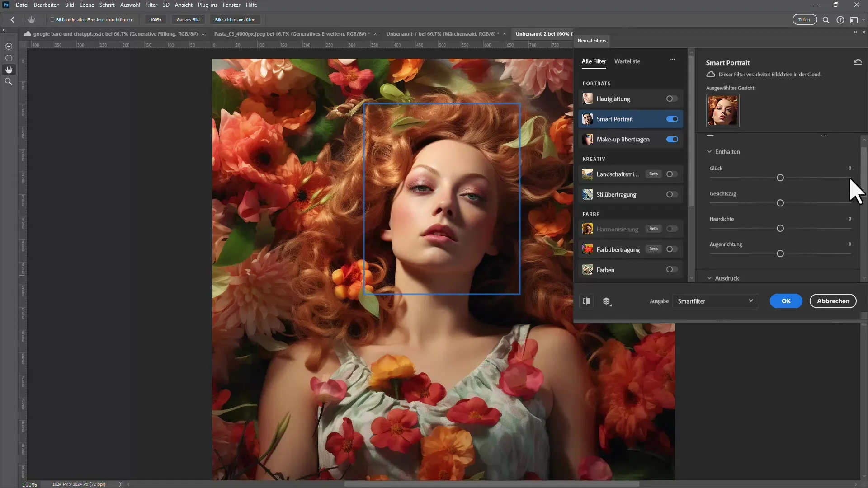Enable the Färben filter toggle

click(x=672, y=269)
